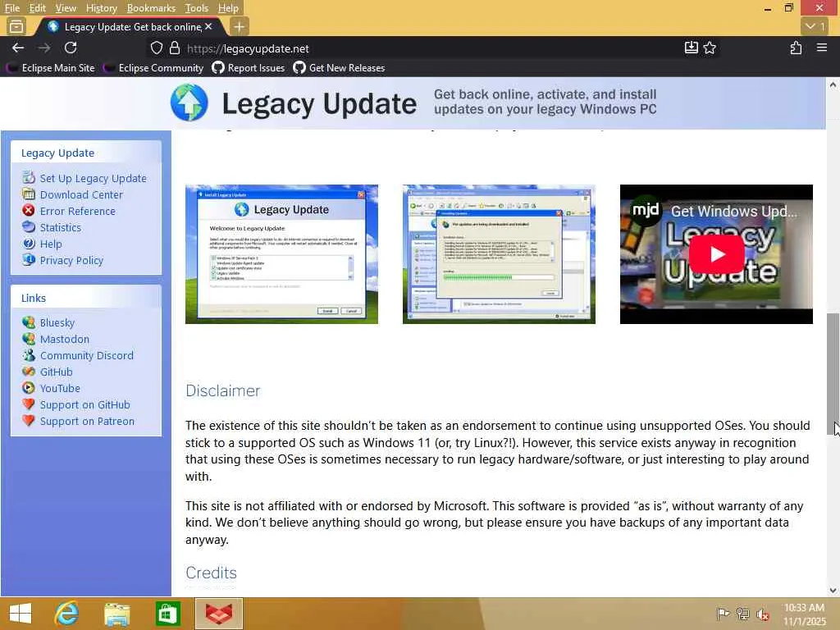Image resolution: width=840 pixels, height=630 pixels.
Task: Open the Firefox View icon in tab bar
Action: pyautogui.click(x=16, y=27)
